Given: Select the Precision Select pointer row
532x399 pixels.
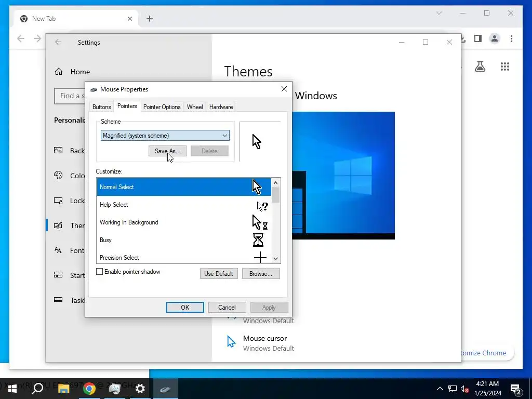Looking at the screenshot, I should tap(184, 257).
